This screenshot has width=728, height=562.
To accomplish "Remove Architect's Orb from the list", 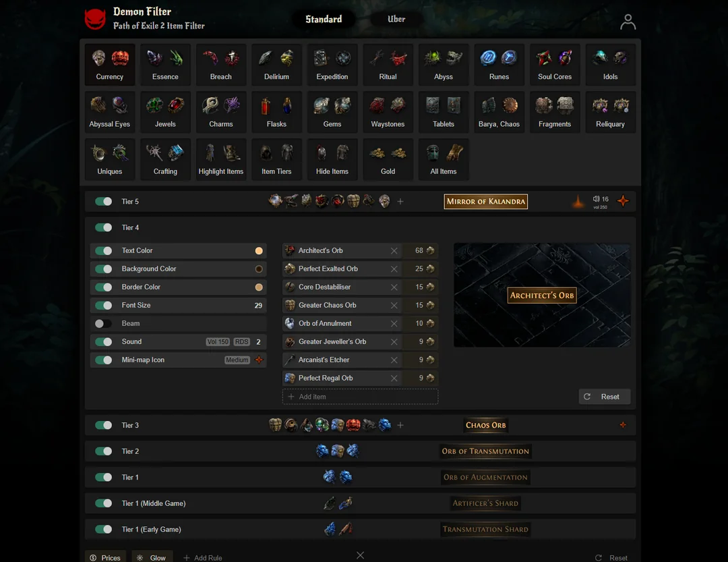I will 394,250.
